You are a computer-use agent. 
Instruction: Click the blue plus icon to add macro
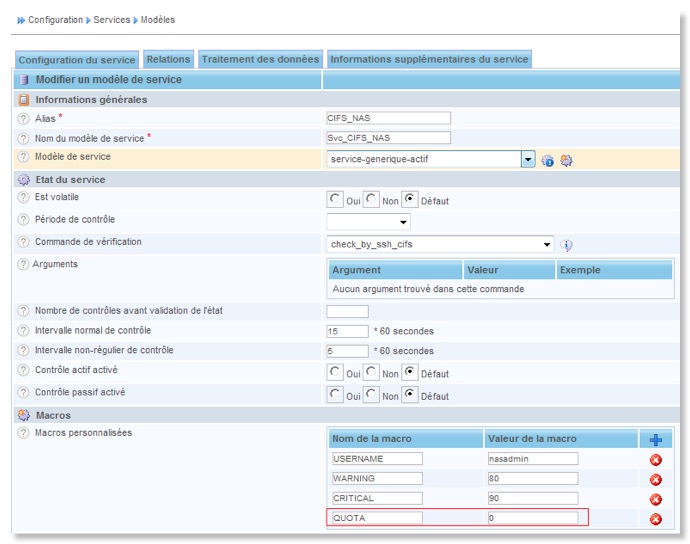[655, 439]
